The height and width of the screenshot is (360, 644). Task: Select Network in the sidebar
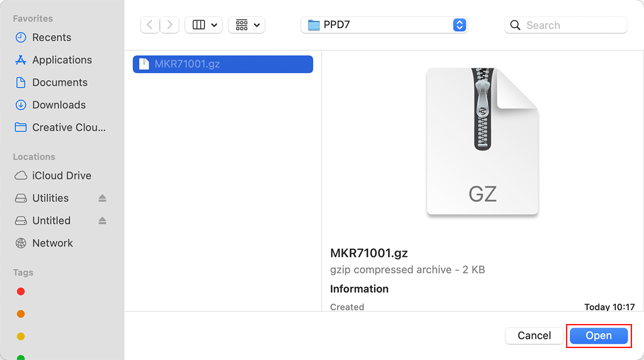pos(52,243)
